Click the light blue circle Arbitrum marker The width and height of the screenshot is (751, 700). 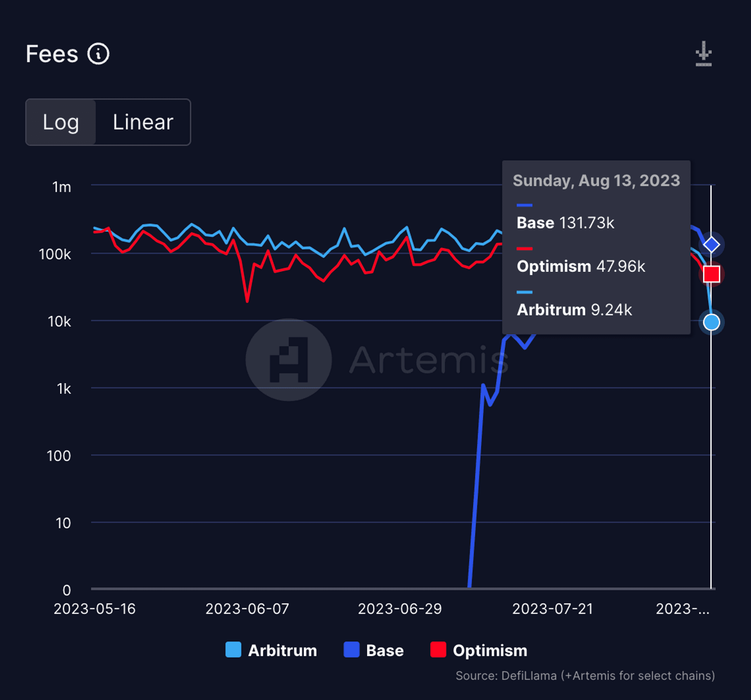[x=711, y=322]
